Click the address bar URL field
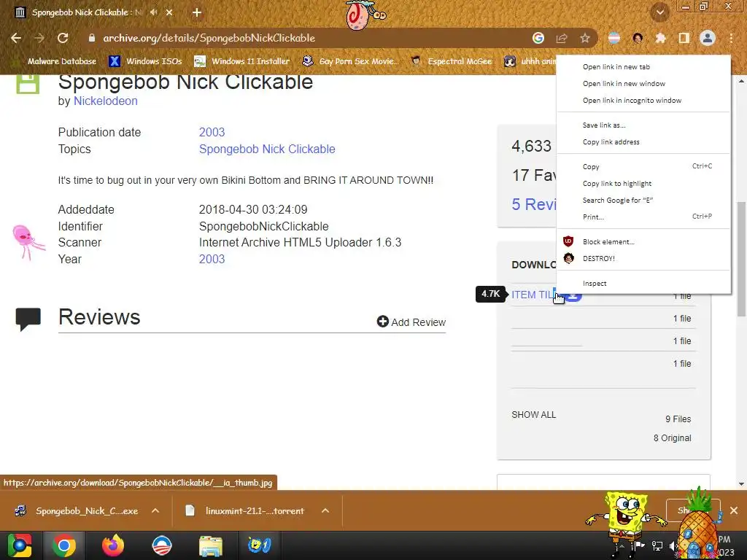Screen dimensions: 747x560 coord(305,38)
